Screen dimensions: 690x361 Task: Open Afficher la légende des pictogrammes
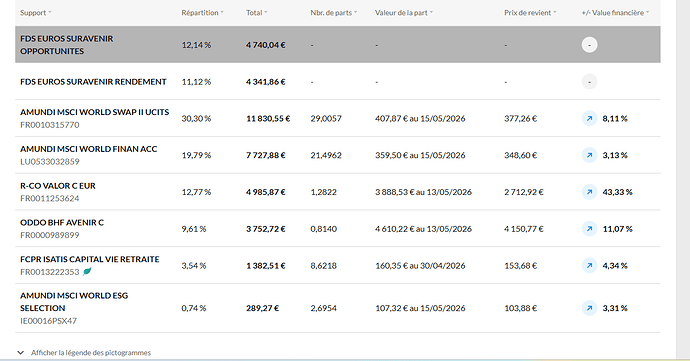click(x=91, y=353)
